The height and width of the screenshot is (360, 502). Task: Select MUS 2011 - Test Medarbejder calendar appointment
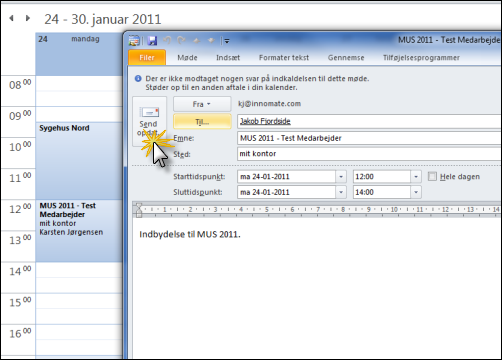79,231
